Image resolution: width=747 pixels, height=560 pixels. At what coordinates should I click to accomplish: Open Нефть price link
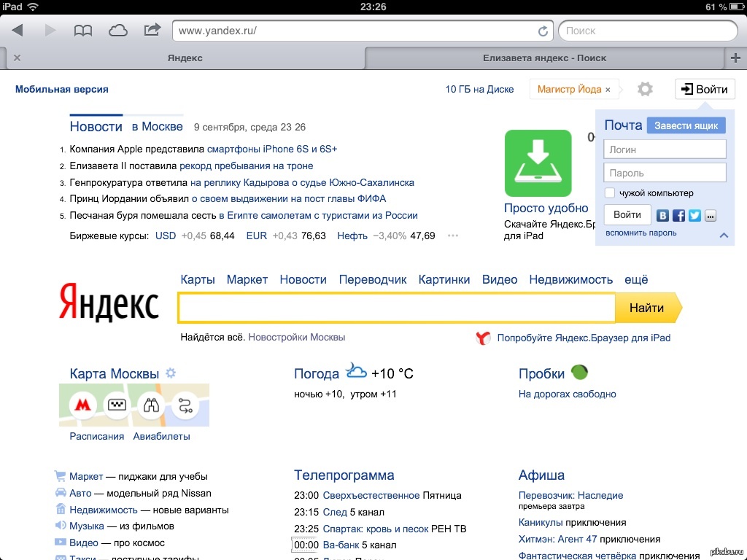tap(352, 236)
